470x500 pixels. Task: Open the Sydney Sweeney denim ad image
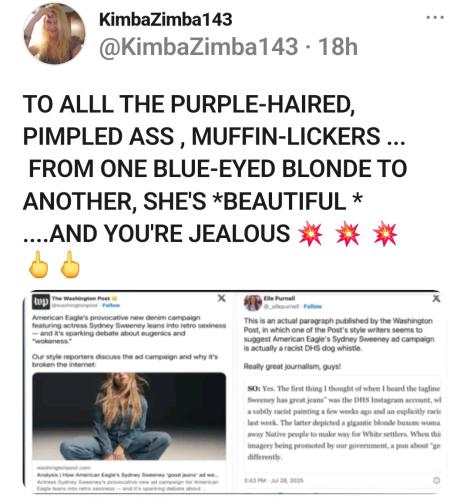pyautogui.click(x=129, y=416)
